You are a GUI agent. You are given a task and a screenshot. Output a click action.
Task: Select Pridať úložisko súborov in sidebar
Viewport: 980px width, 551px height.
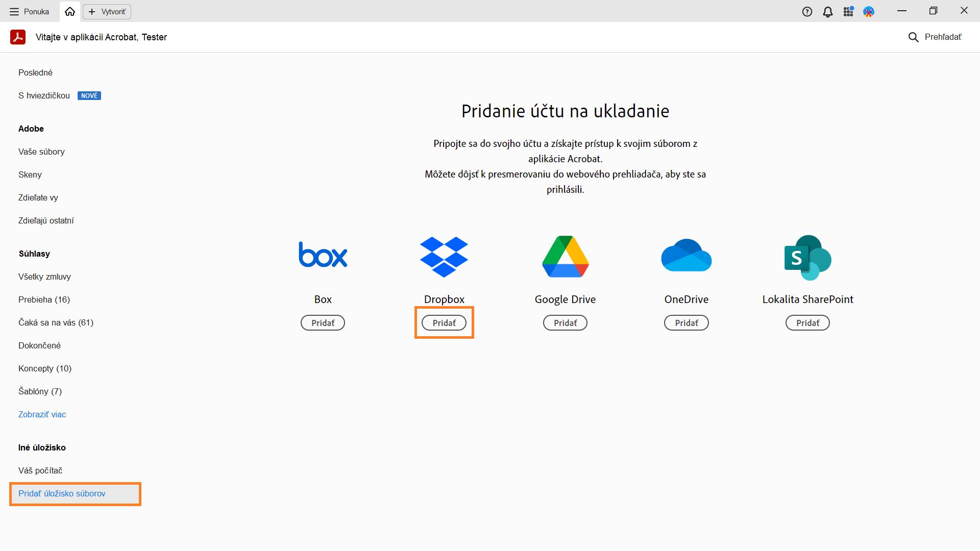coord(62,493)
